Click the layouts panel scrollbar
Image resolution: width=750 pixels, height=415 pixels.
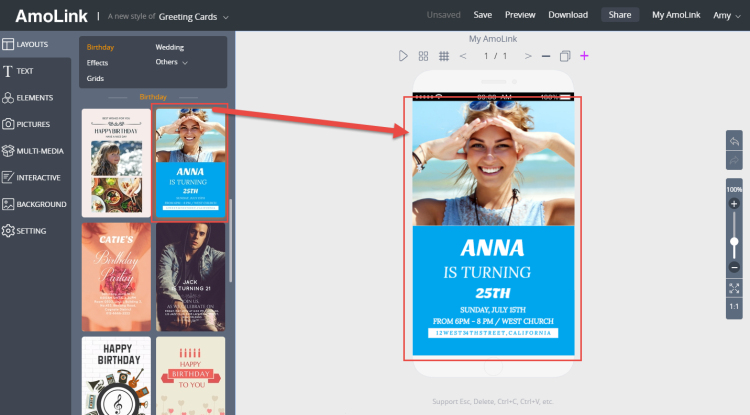point(231,240)
